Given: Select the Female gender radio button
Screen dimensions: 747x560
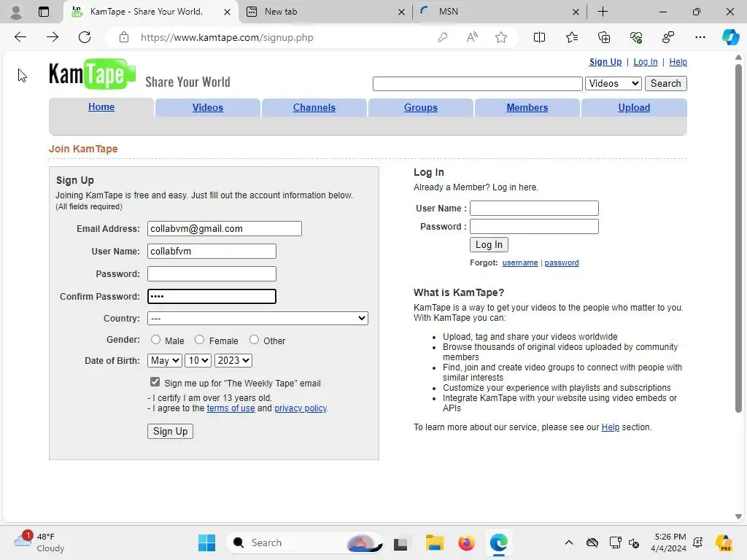Looking at the screenshot, I should point(200,340).
